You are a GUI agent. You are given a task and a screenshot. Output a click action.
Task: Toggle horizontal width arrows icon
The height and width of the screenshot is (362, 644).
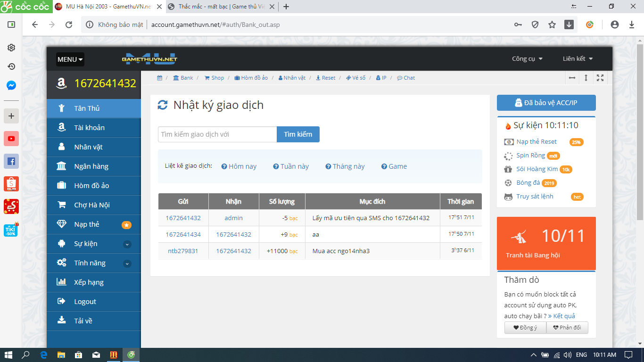pyautogui.click(x=572, y=78)
